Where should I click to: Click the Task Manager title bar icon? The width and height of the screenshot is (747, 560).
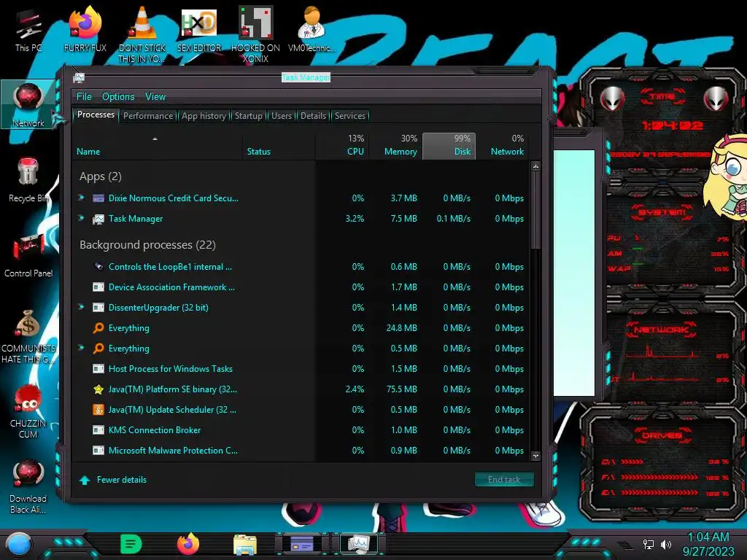click(x=79, y=77)
